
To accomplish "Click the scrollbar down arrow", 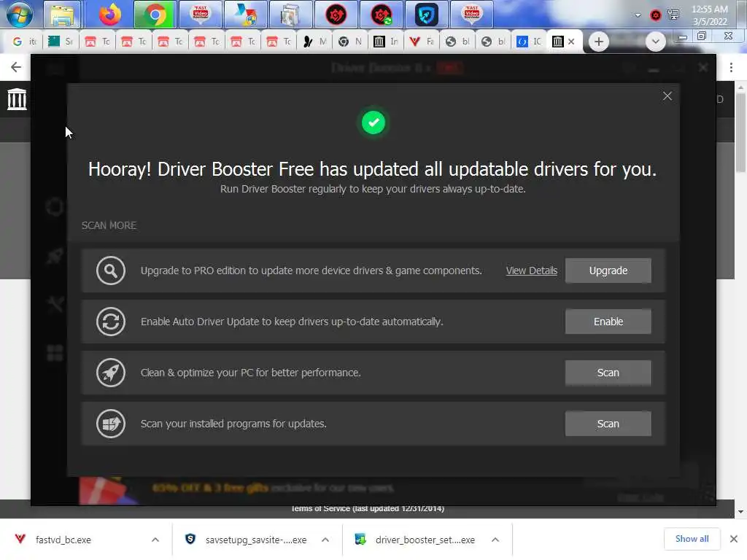I will (740, 512).
